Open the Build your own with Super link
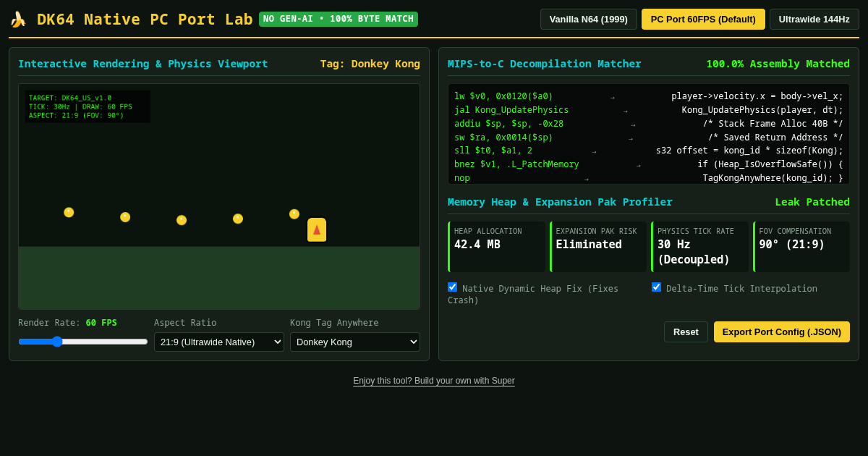 coord(434,381)
